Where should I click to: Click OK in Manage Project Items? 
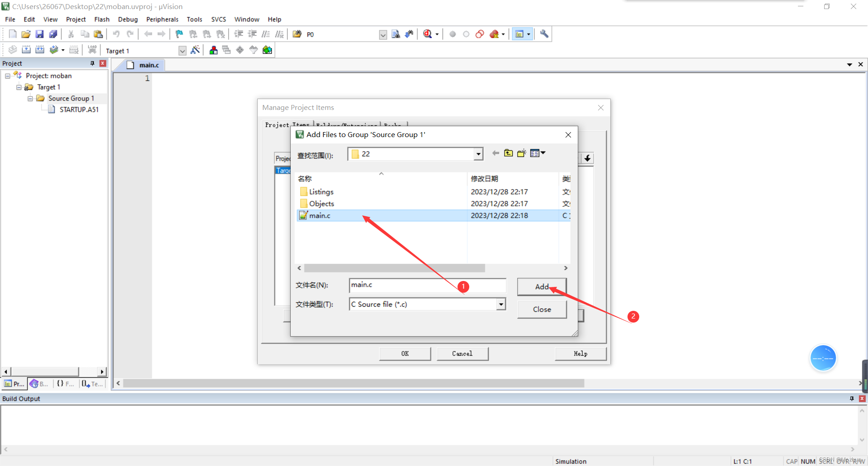405,354
